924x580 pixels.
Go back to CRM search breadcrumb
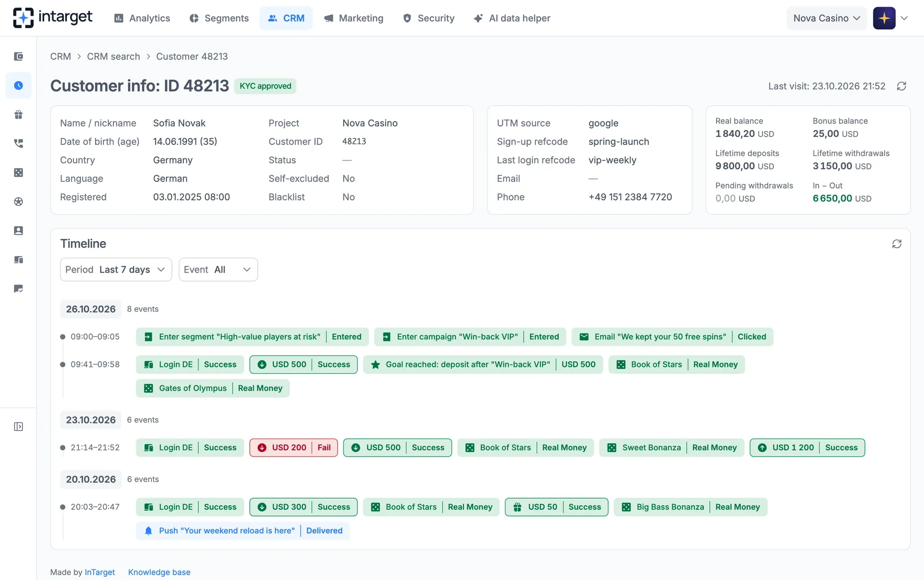(113, 56)
